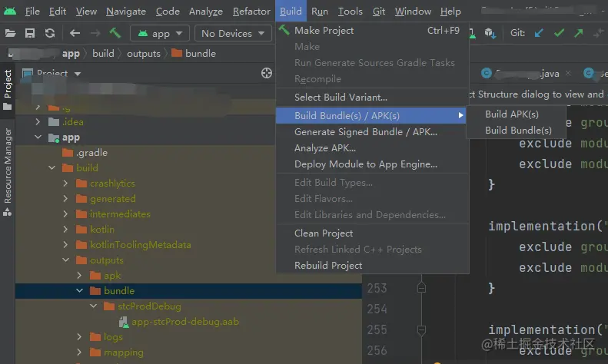Click the Open file toolbar icon
The width and height of the screenshot is (608, 364).
tap(11, 33)
